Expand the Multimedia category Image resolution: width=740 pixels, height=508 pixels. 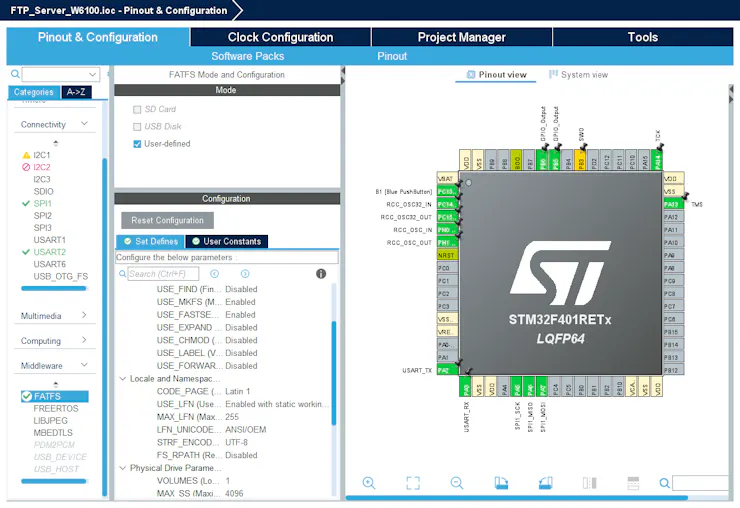click(x=84, y=315)
